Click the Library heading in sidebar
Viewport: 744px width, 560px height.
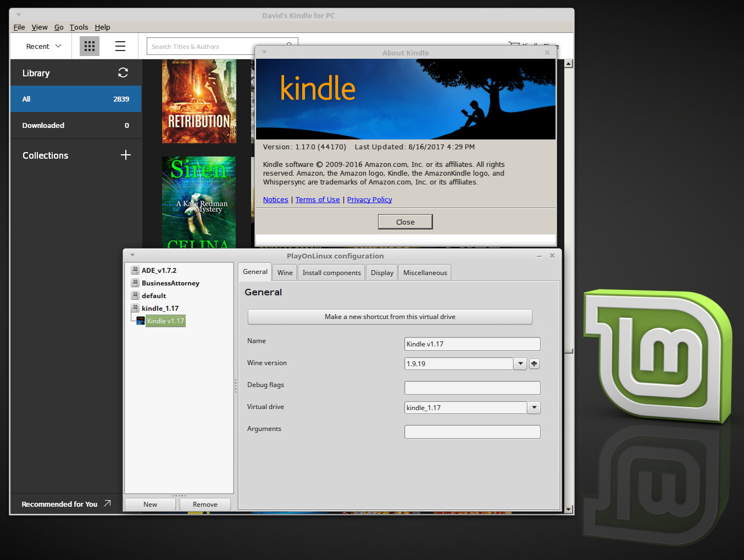pyautogui.click(x=36, y=73)
